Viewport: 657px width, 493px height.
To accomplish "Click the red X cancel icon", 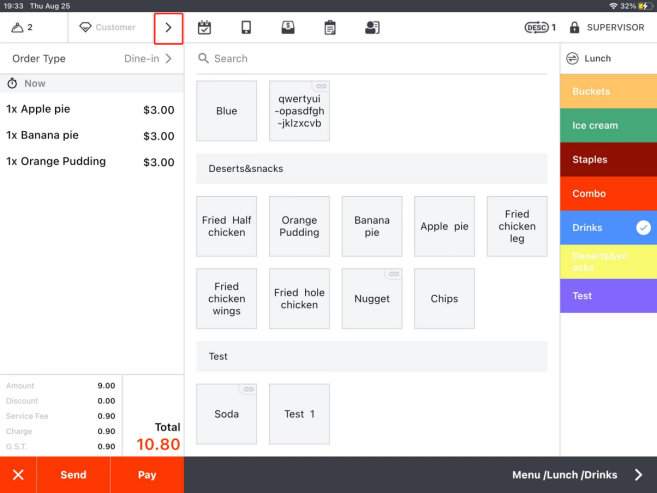I will 18,475.
